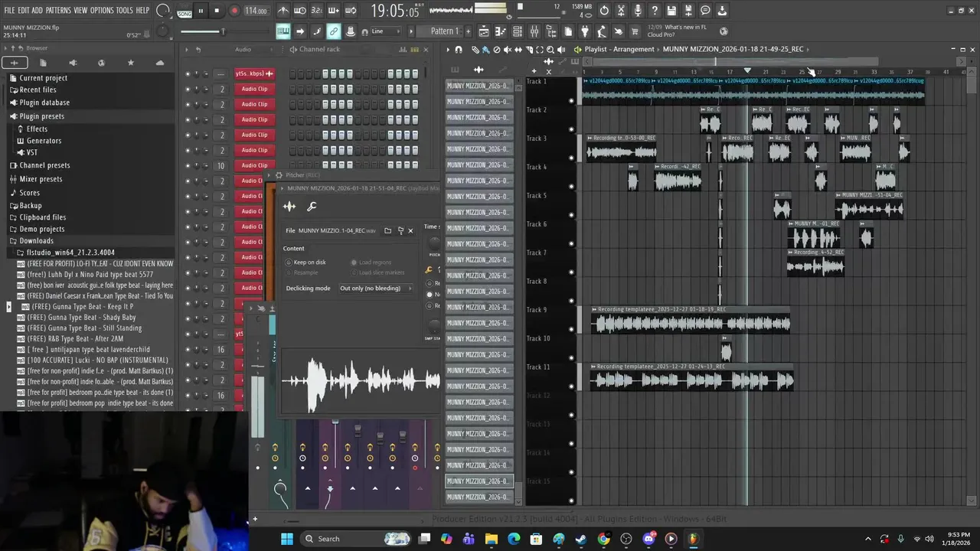Open Declicking mode dropdown
This screenshot has height=551, width=980.
tap(376, 289)
